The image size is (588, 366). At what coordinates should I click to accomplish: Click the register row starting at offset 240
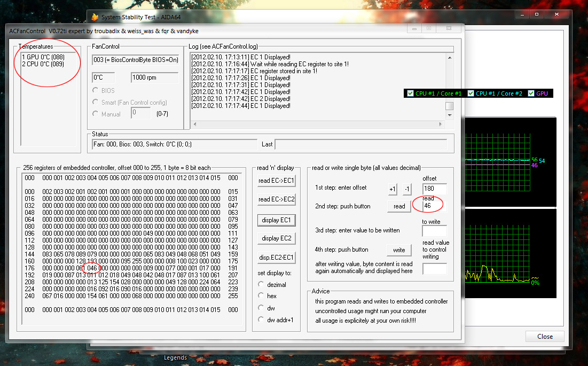(x=131, y=296)
